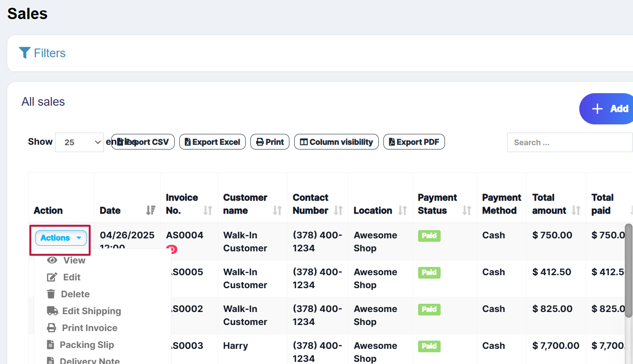The image size is (633, 364).
Task: Click the Paid status badge for AS0005
Action: click(x=429, y=273)
